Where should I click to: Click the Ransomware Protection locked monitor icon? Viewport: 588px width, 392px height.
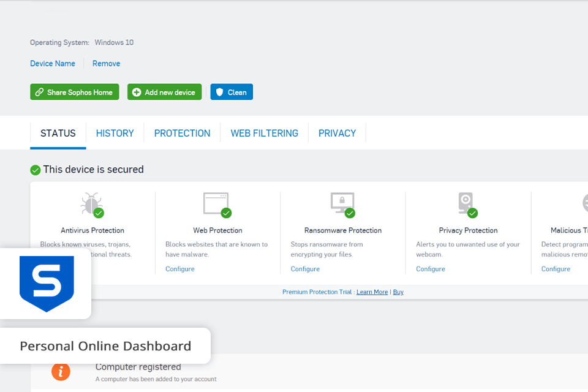[343, 205]
